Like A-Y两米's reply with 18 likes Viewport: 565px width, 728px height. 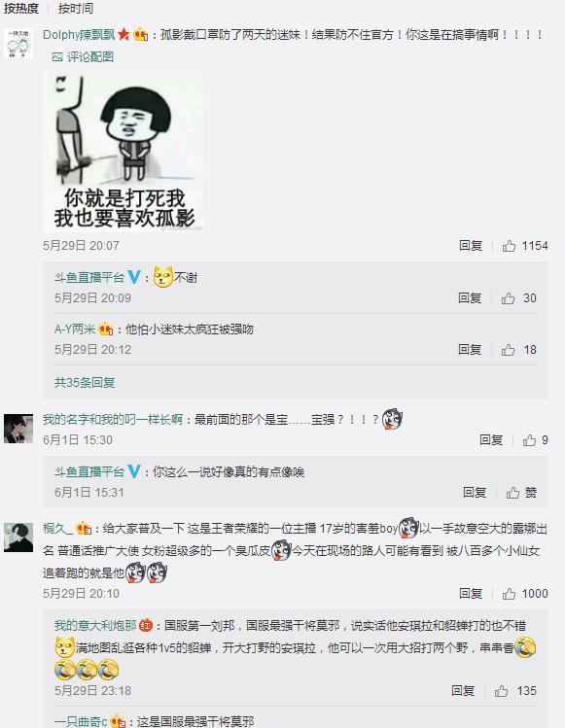pyautogui.click(x=508, y=350)
